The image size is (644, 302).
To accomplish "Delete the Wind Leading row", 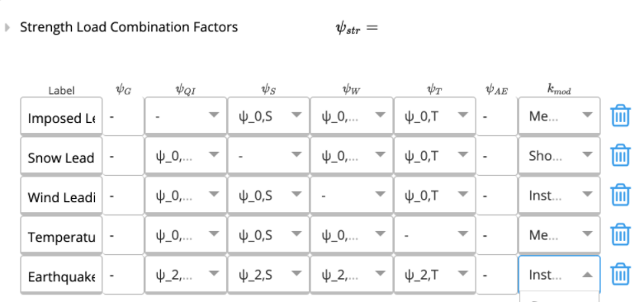I will tap(620, 195).
